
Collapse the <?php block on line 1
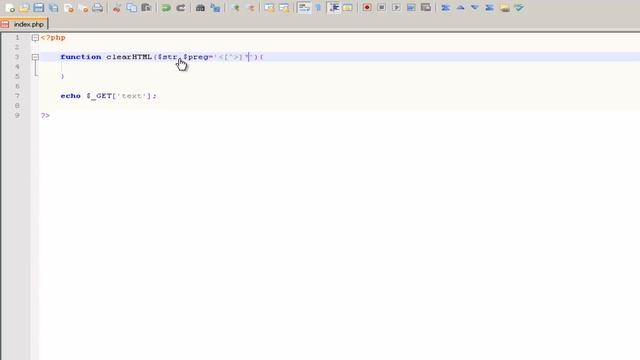pos(35,38)
